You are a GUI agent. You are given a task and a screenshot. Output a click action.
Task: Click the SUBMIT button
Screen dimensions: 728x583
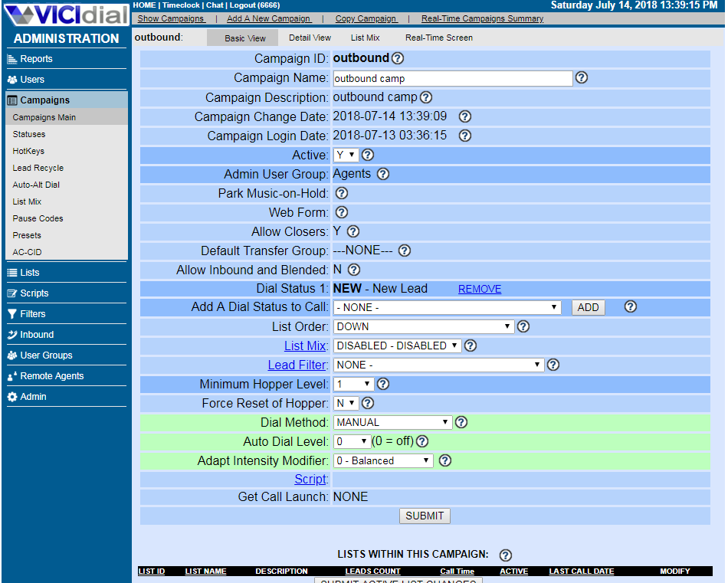pyautogui.click(x=425, y=516)
